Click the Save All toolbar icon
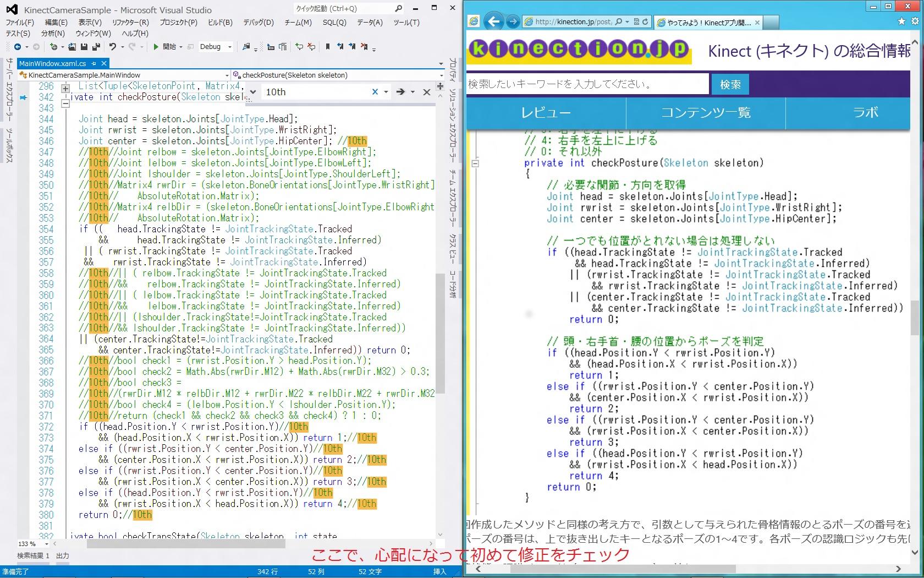The width and height of the screenshot is (924, 578). click(x=96, y=47)
